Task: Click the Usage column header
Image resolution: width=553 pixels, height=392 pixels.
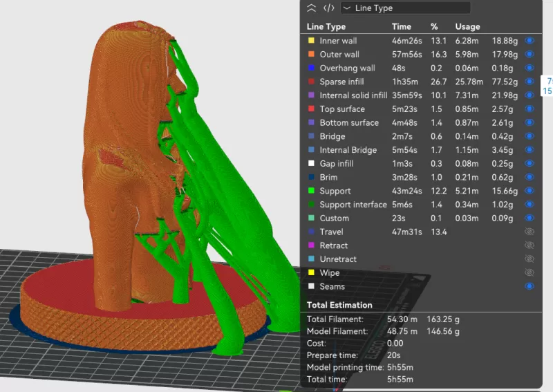Action: click(x=467, y=27)
